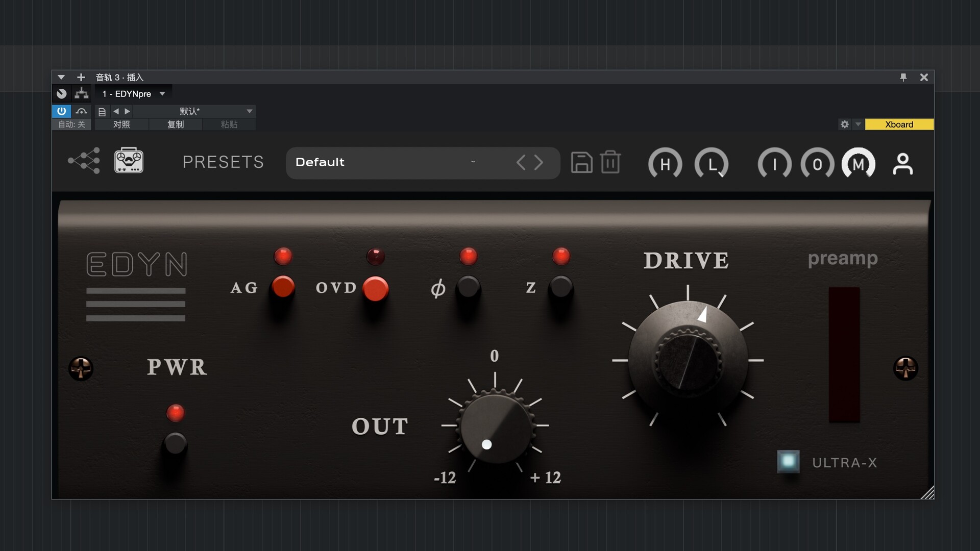Image resolution: width=980 pixels, height=551 pixels.
Task: Click the PRESETS label
Action: pyautogui.click(x=223, y=162)
